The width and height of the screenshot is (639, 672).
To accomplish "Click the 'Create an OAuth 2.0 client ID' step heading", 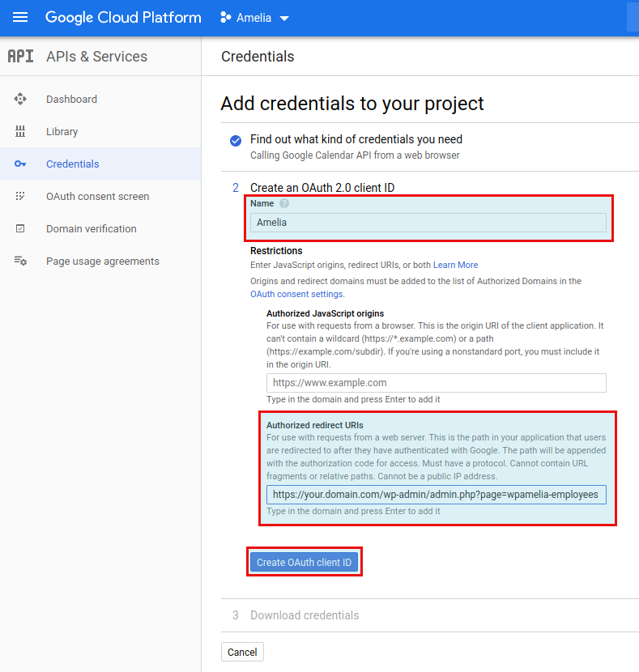I will click(322, 188).
